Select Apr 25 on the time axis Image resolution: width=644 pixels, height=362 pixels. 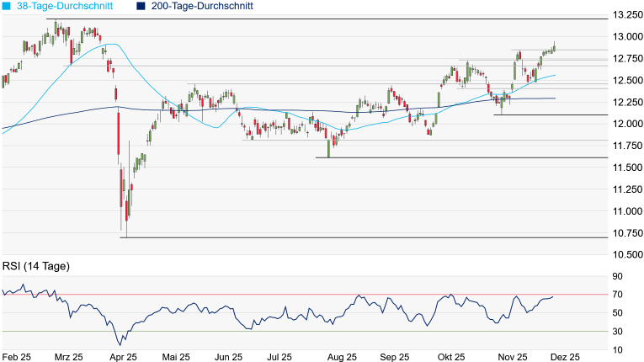(x=124, y=356)
